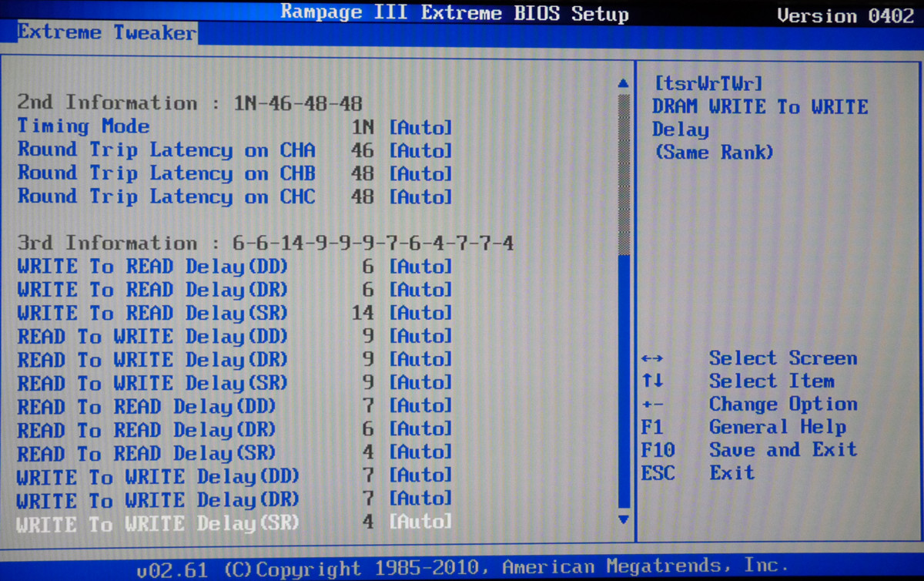
Task: Open READ To READ Delay(DR) Auto value
Action: tap(420, 429)
